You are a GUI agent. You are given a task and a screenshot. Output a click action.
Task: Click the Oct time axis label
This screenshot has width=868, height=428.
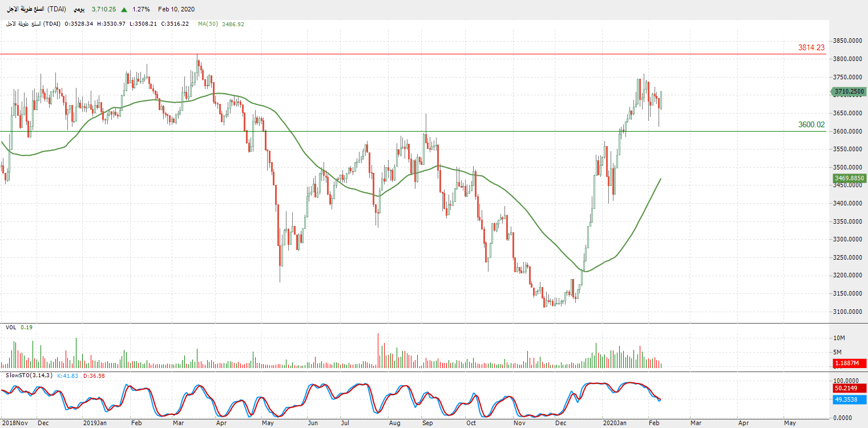(471, 423)
